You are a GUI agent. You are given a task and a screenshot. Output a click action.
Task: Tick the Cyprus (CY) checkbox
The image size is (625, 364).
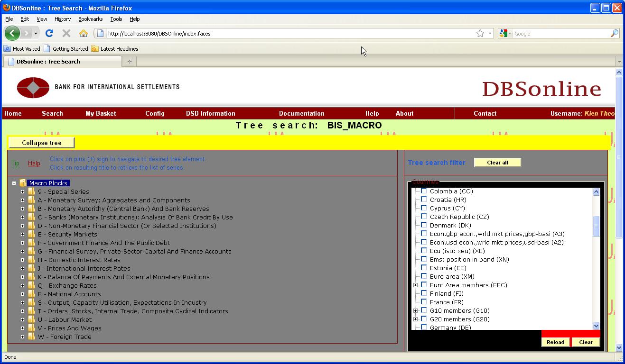(x=424, y=208)
